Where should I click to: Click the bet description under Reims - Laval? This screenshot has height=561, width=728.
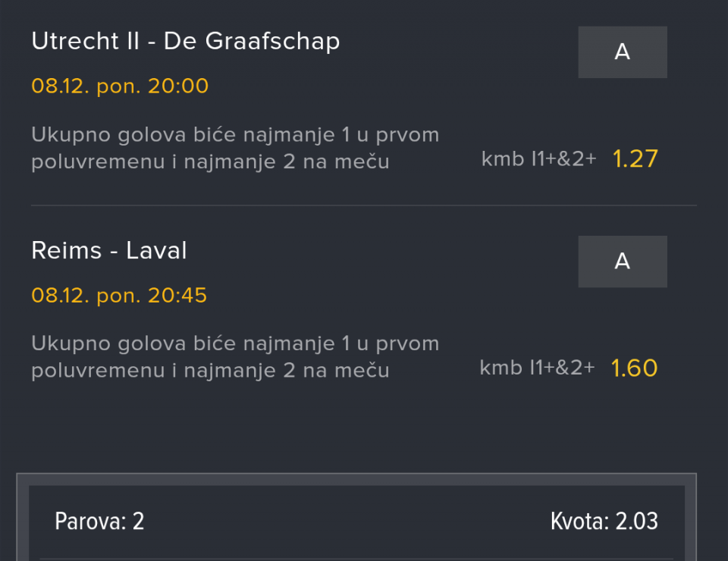235,357
